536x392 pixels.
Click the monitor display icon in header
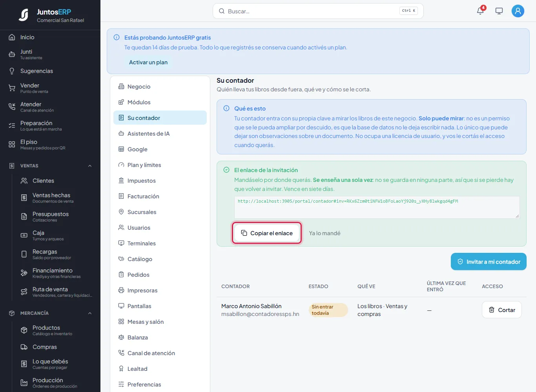(499, 11)
